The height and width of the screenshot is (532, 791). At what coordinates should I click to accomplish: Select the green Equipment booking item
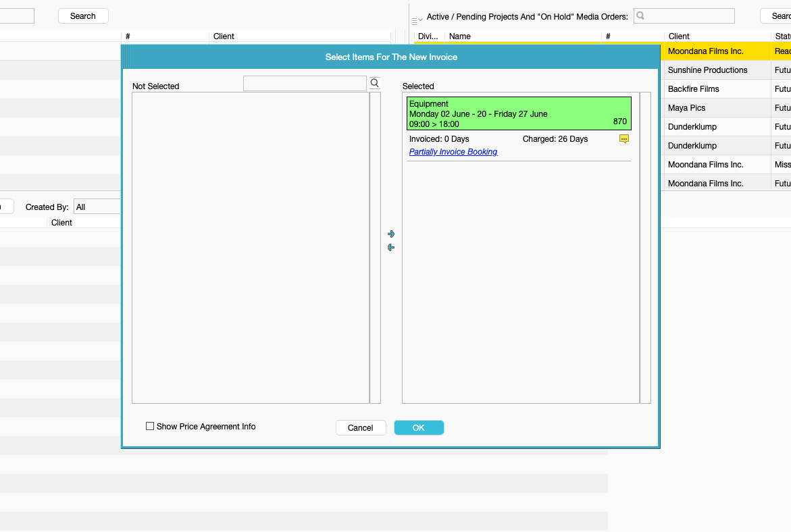click(x=519, y=113)
